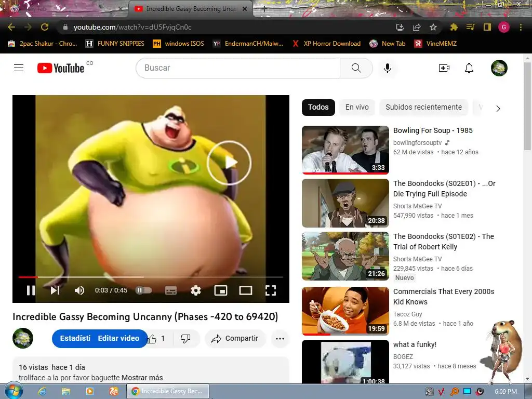
Task: Open the Create video icon
Action: pos(444,68)
